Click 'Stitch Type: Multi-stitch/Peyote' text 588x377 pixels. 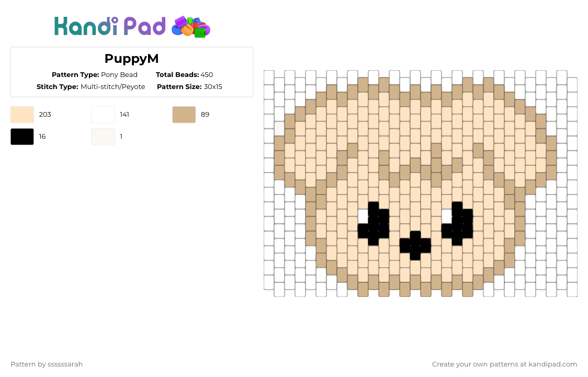point(91,87)
